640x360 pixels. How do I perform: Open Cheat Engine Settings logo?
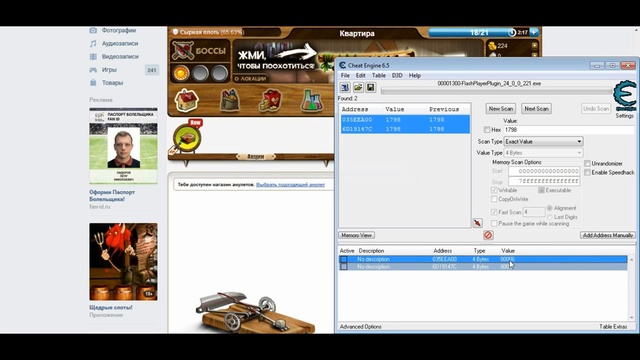pos(624,97)
